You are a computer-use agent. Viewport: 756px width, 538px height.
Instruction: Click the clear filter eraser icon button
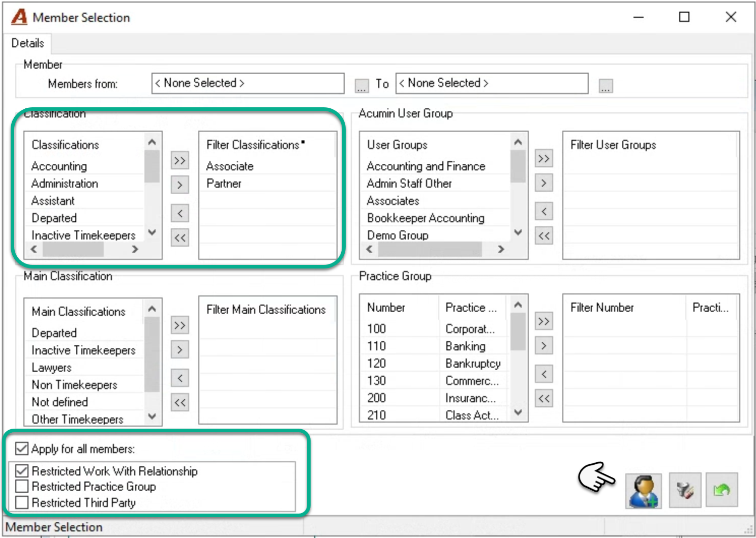coord(685,490)
